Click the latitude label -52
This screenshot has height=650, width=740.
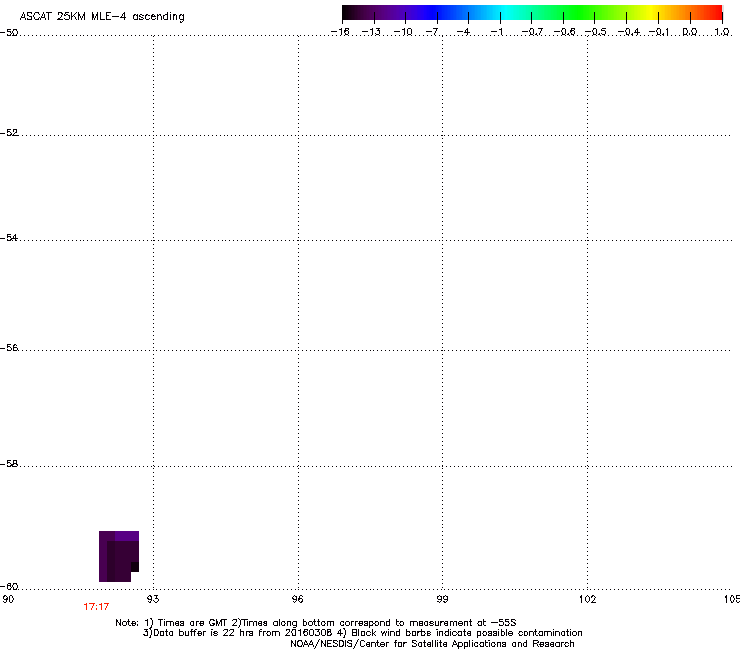coord(9,133)
